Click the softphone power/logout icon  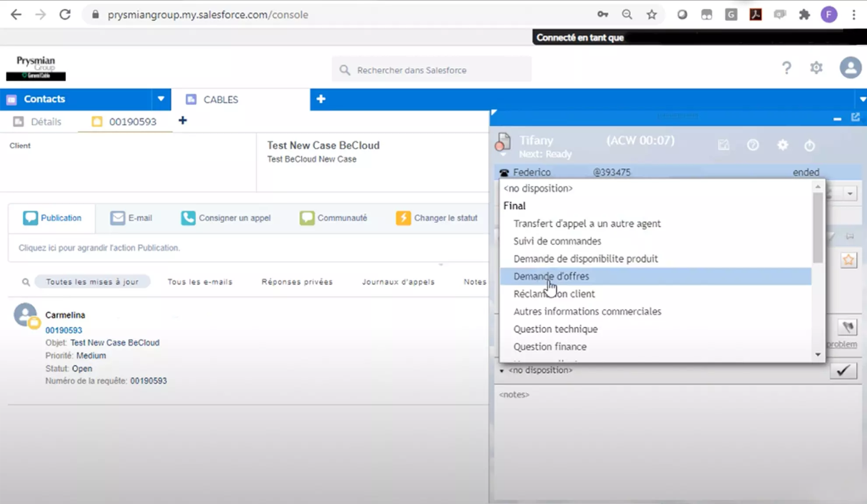point(809,145)
